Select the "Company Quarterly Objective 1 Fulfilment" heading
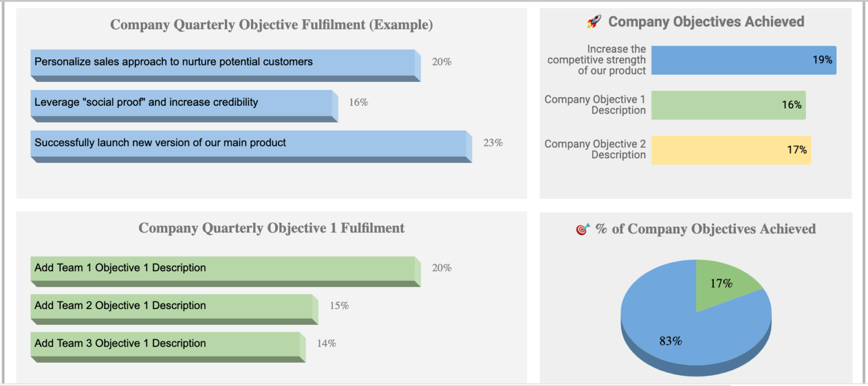This screenshot has height=386, width=868. (271, 228)
